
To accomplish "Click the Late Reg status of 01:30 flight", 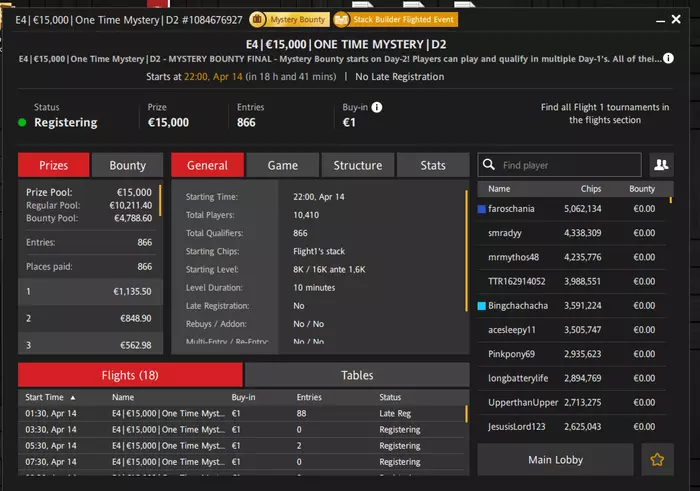I will 395,414.
